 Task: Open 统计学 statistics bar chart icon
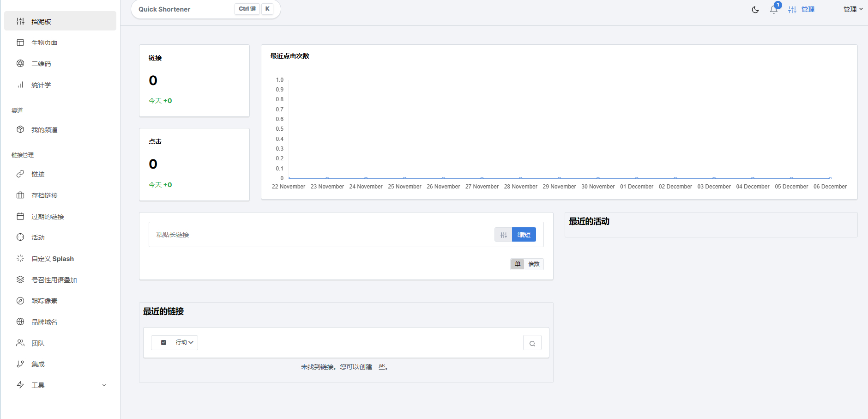20,85
